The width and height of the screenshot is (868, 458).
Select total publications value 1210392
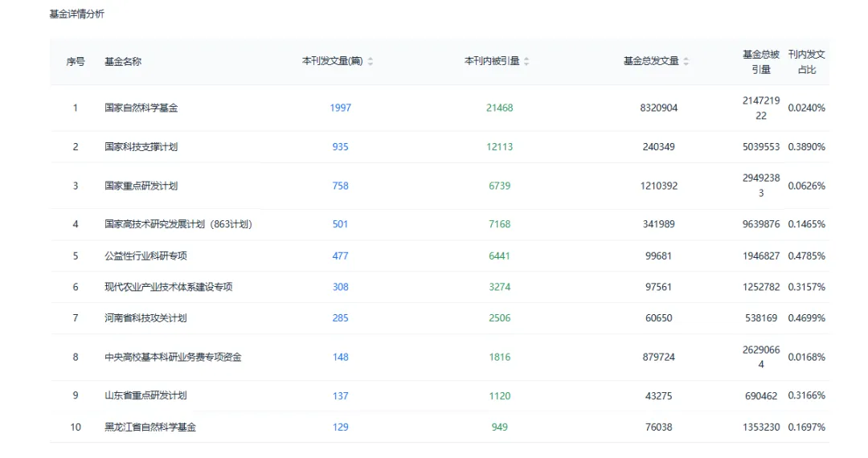(x=659, y=186)
